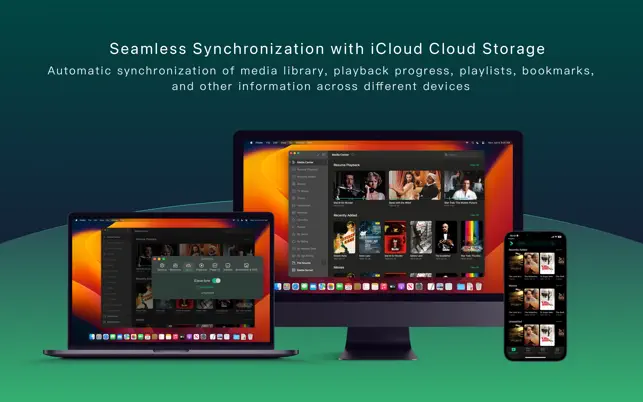Open Podcasts from the iMac dock

[401, 286]
